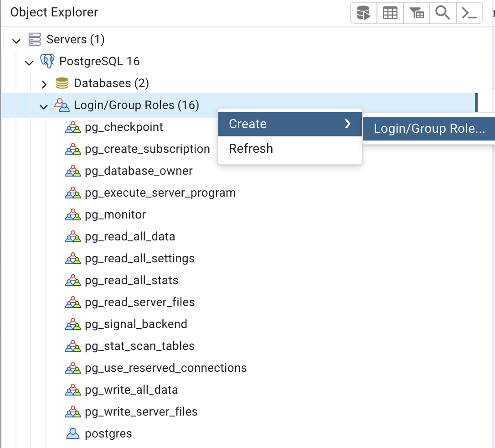Select the PostgreSQL 16 label
Image resolution: width=495 pixels, height=448 pixels.
pos(99,61)
